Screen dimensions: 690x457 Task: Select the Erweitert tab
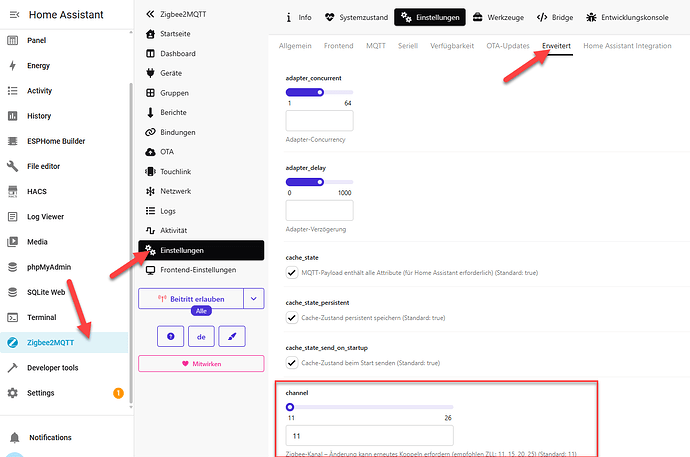tap(556, 46)
